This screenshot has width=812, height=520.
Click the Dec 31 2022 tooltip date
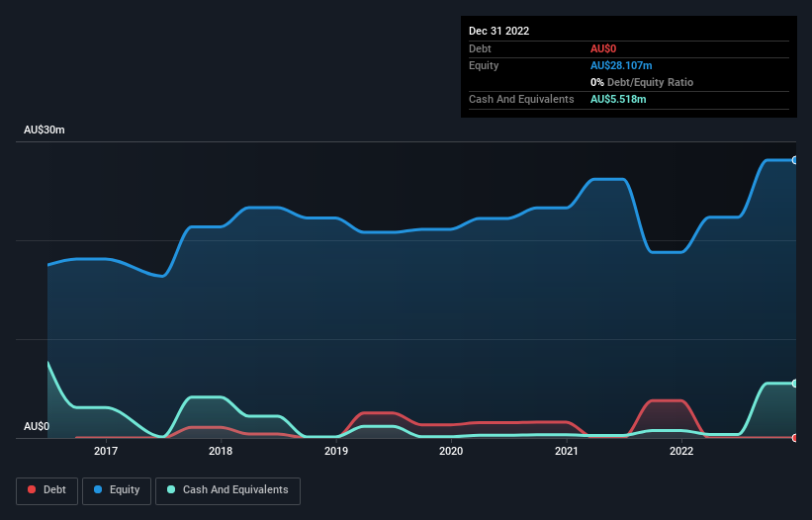coord(499,31)
